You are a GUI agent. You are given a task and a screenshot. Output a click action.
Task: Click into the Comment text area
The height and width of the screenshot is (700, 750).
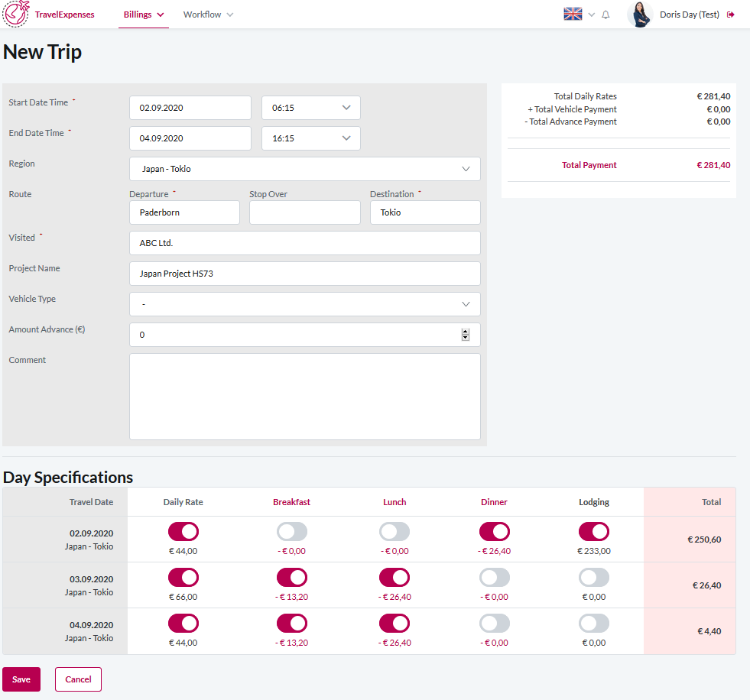coord(304,396)
